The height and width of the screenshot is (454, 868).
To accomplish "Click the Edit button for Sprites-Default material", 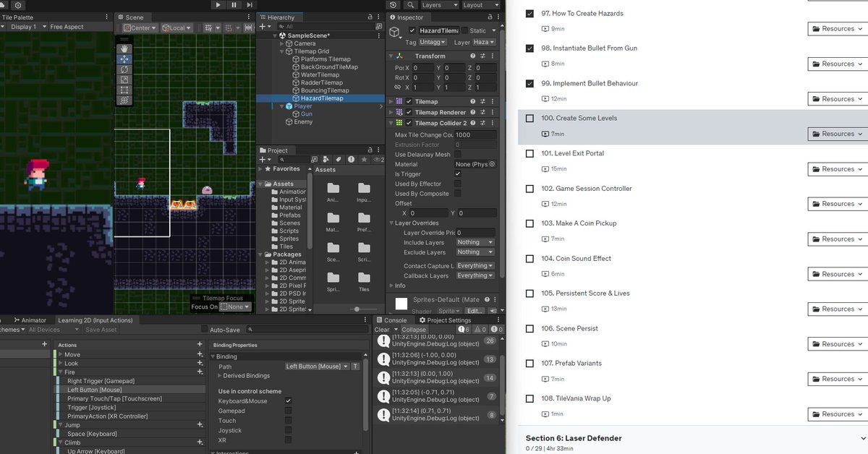I will tap(474, 311).
